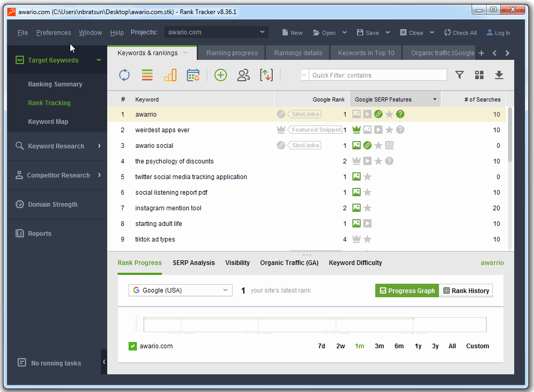Click star icon in social listening report row

click(367, 193)
